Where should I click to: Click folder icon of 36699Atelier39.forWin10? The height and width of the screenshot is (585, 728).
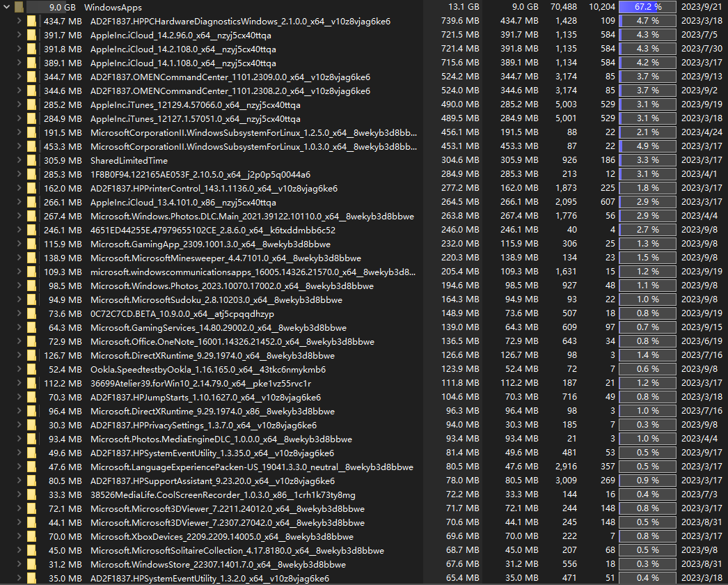click(31, 383)
